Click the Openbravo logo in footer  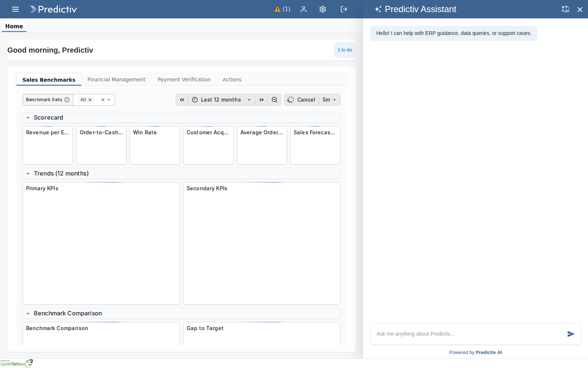coord(17,363)
